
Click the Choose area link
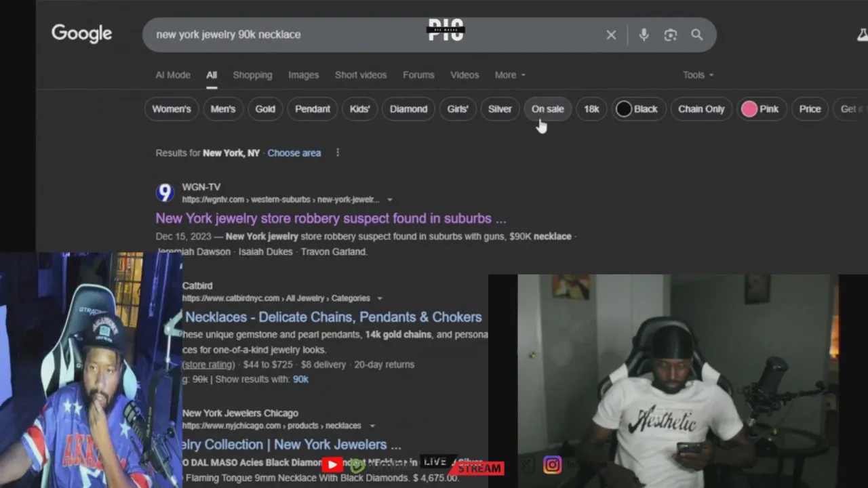click(294, 153)
